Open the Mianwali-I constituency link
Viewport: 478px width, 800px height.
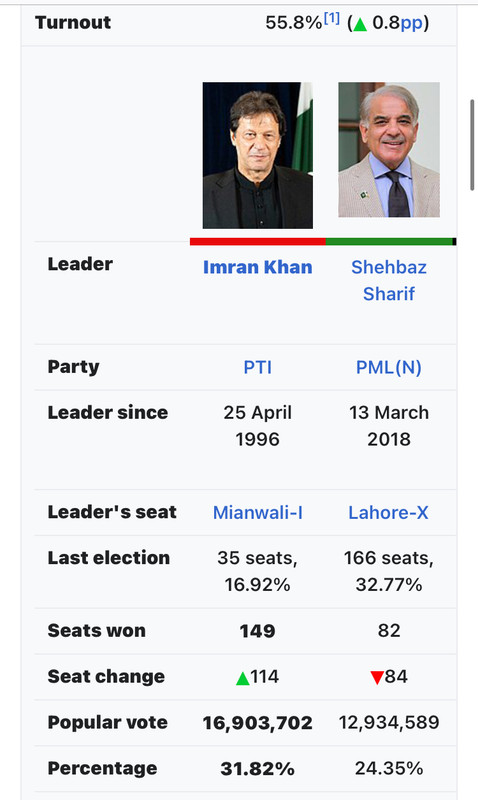click(258, 512)
